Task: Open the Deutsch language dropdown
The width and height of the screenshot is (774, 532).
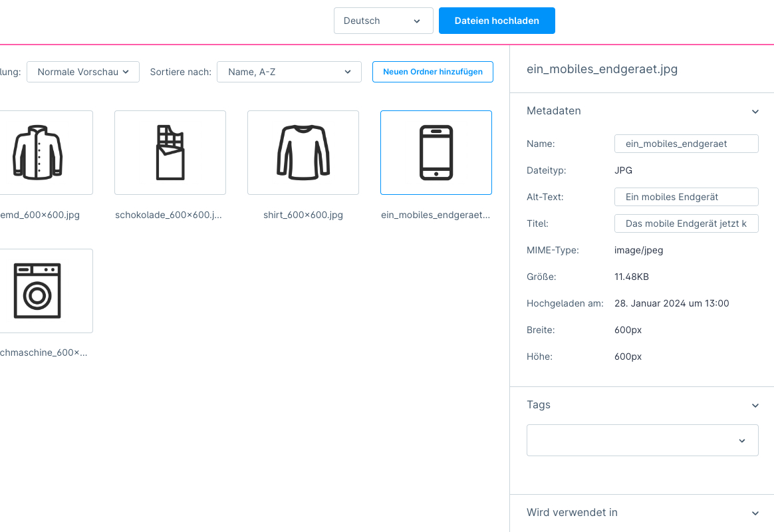Action: point(383,21)
